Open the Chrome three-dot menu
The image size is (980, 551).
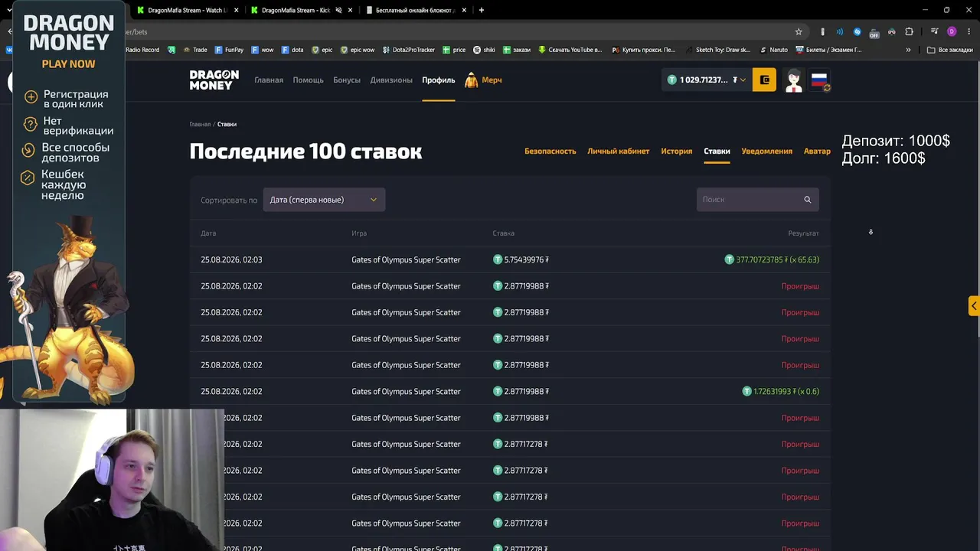[968, 32]
